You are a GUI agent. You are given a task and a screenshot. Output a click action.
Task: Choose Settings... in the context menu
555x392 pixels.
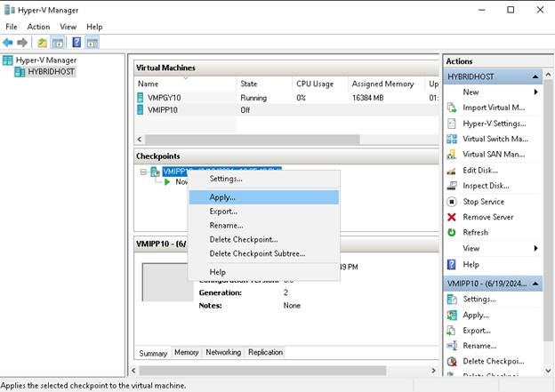pyautogui.click(x=263, y=179)
